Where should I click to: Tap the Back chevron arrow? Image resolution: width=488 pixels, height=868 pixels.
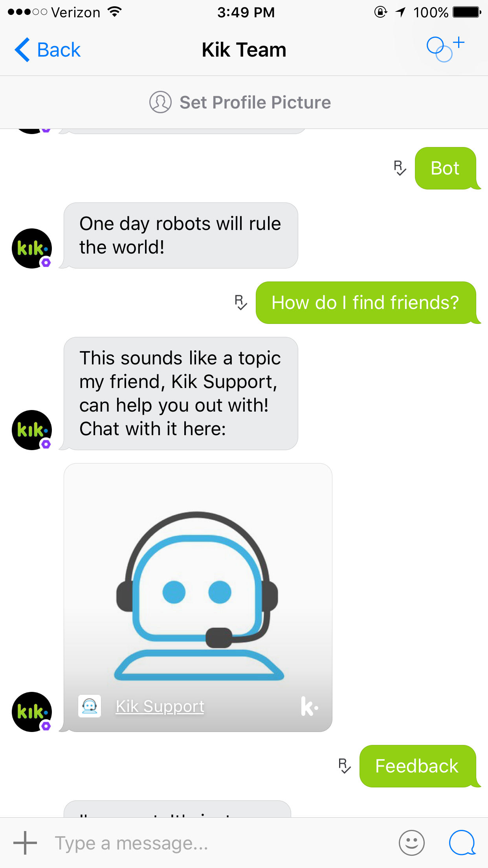(22, 50)
